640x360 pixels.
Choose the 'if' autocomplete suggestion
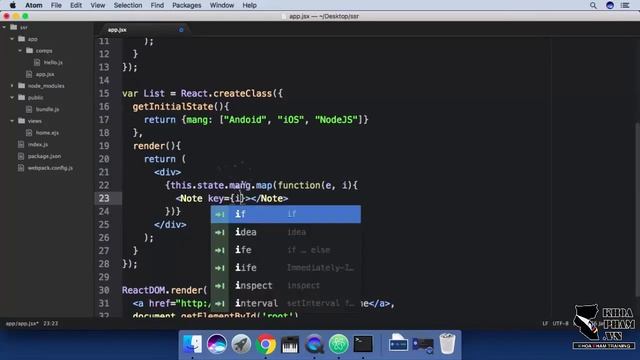coord(286,214)
